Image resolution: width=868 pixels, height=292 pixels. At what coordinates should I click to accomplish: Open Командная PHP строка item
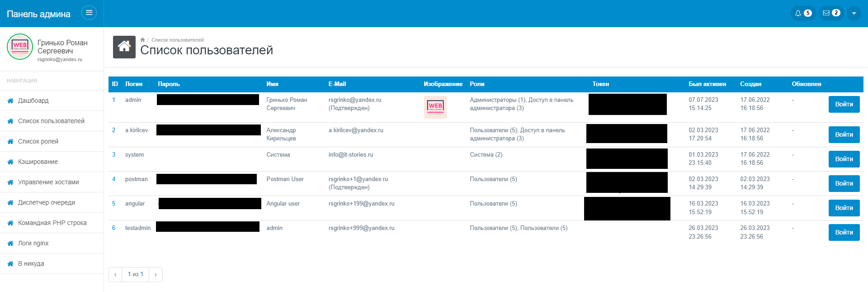coord(52,223)
